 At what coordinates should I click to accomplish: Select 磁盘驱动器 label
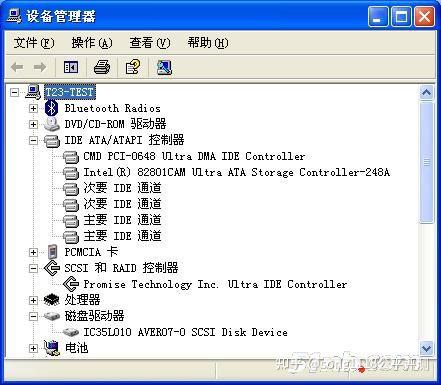94,316
